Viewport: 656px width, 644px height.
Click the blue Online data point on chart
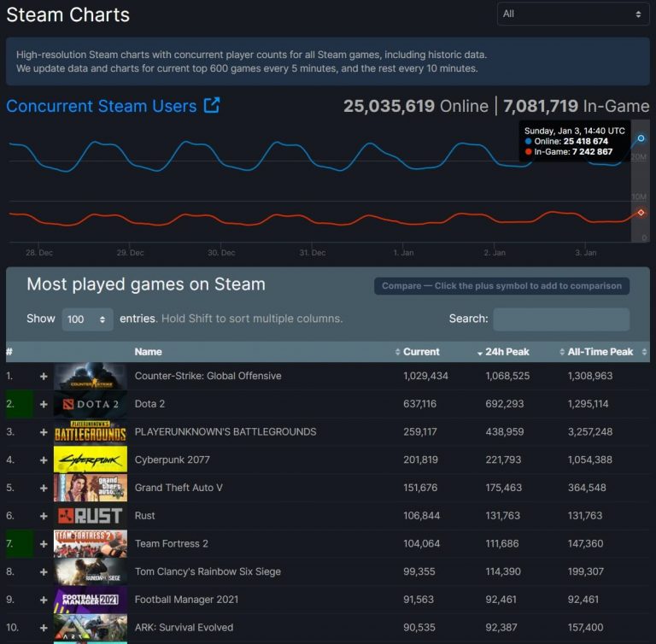(x=641, y=138)
